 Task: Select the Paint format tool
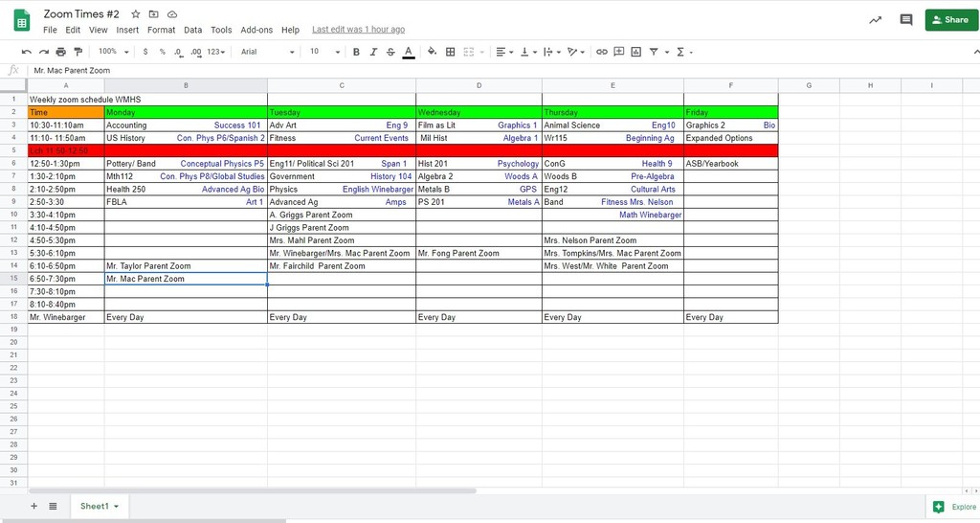point(78,52)
